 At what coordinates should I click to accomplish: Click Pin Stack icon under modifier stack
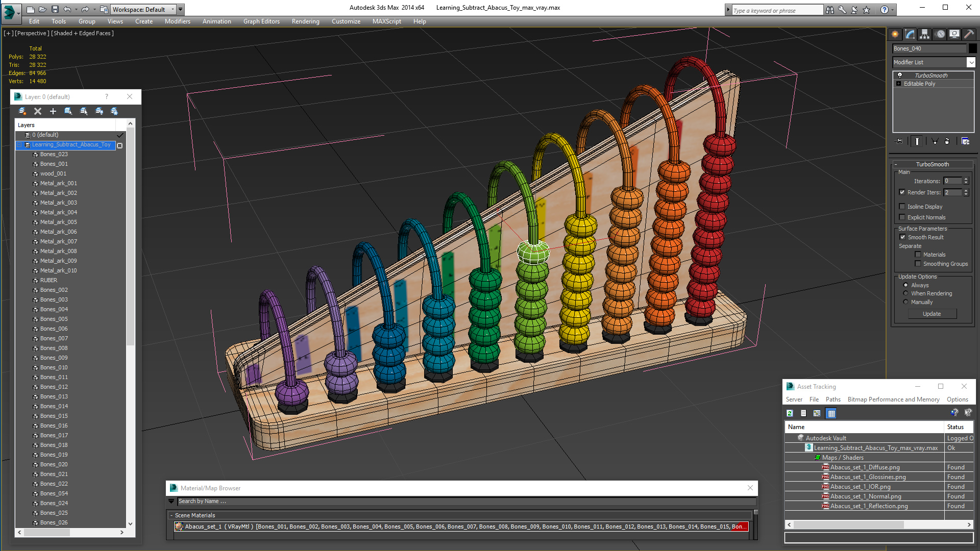coord(899,141)
